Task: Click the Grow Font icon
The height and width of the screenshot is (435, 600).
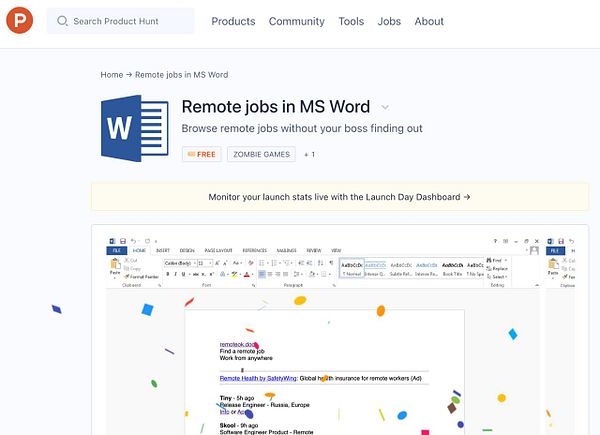Action: [x=217, y=263]
